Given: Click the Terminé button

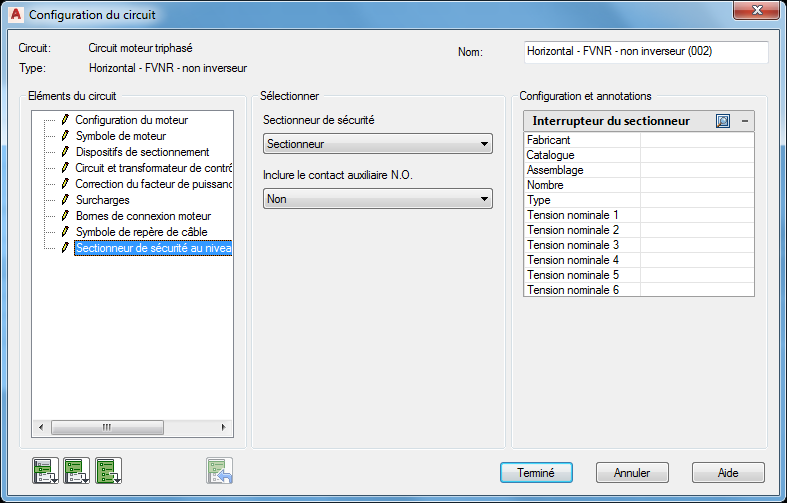Looking at the screenshot, I should click(x=536, y=473).
